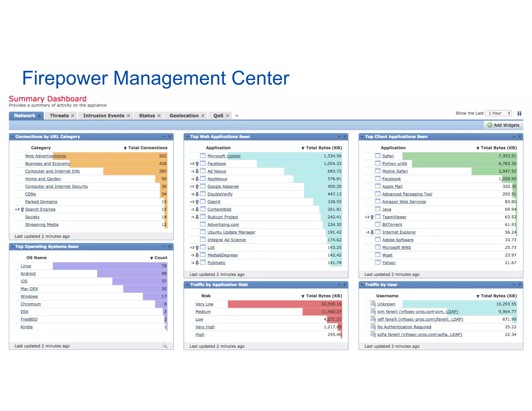Click the application icon beside Safari
The width and height of the screenshot is (532, 411).
pos(378,156)
